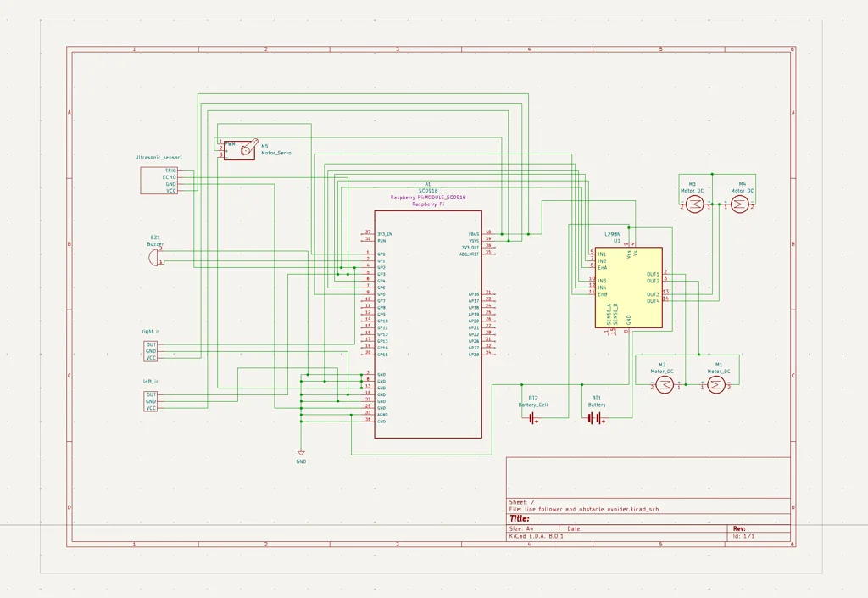Click the M2 Motor_DC motor symbol
The image size is (868, 598).
(665, 383)
